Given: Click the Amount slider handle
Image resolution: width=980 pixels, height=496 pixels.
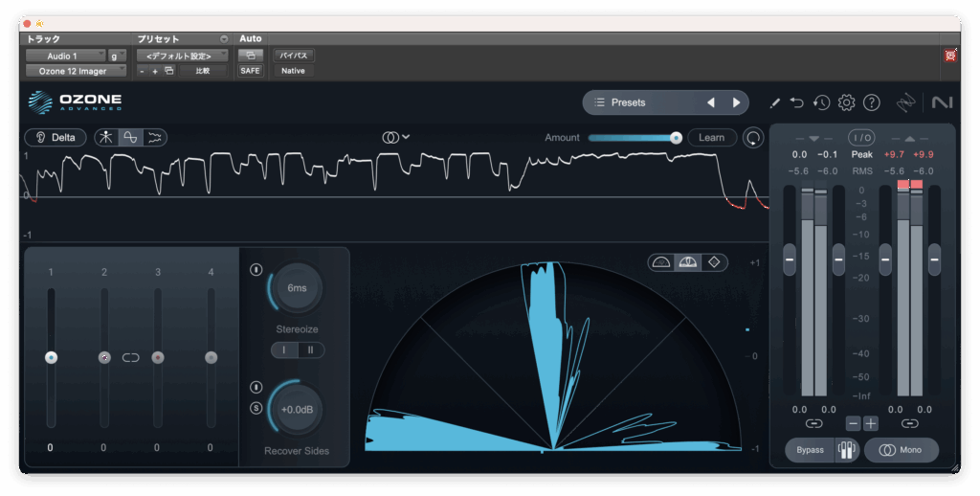Looking at the screenshot, I should click(676, 138).
